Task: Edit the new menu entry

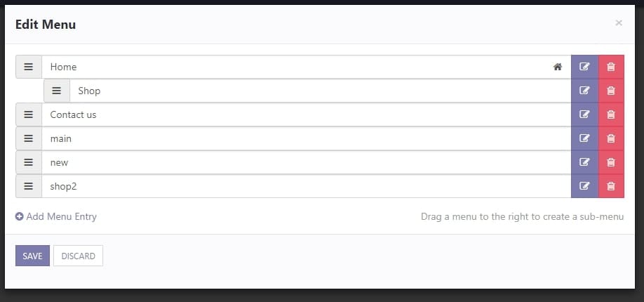Action: [x=584, y=162]
